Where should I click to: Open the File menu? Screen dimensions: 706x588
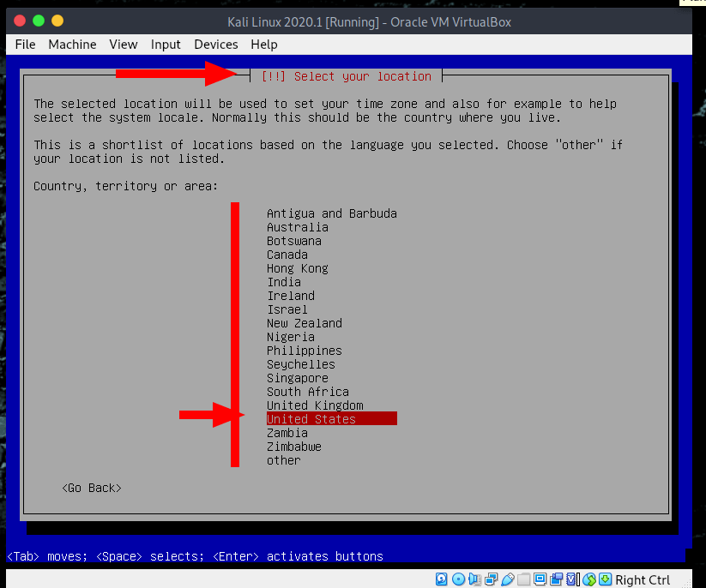[x=25, y=45]
